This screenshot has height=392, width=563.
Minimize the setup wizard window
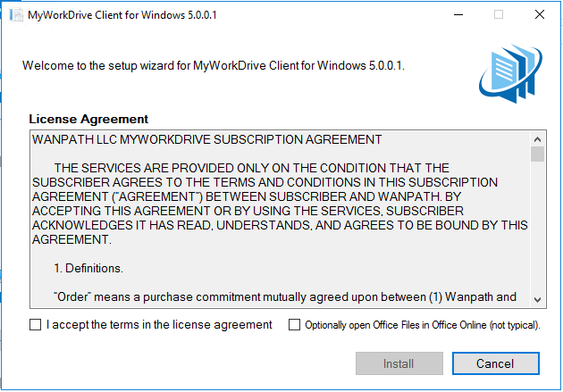[x=458, y=14]
